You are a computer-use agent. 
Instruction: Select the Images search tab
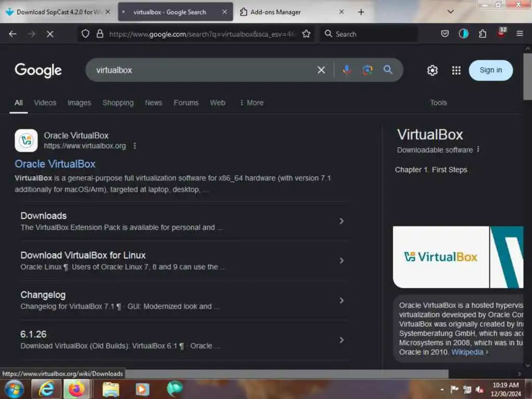point(79,103)
